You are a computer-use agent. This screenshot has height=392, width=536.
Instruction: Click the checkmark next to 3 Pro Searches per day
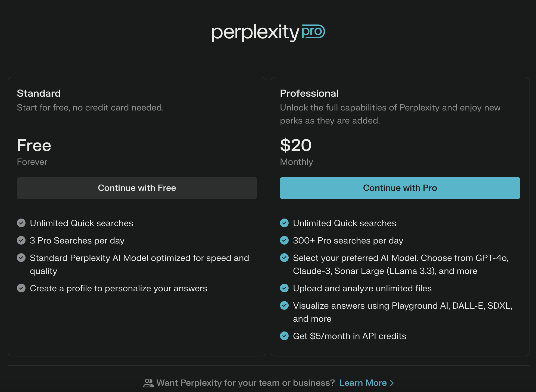(x=21, y=240)
